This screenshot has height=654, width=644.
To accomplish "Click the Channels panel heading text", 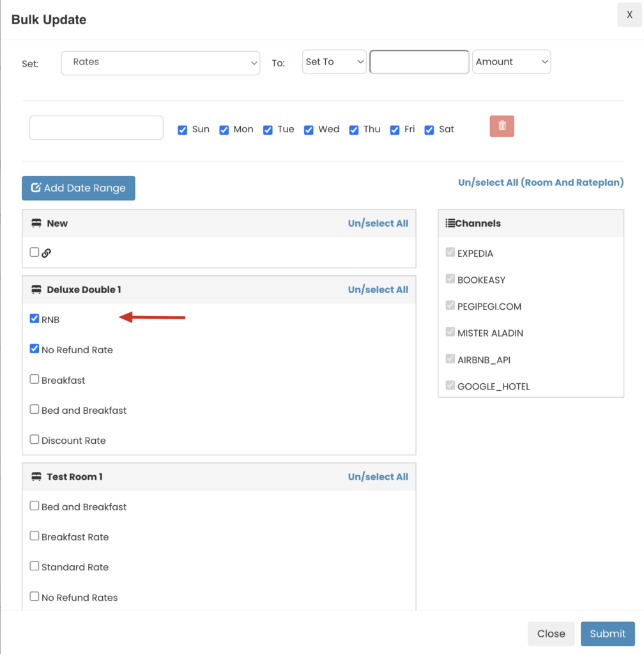I will (x=478, y=223).
